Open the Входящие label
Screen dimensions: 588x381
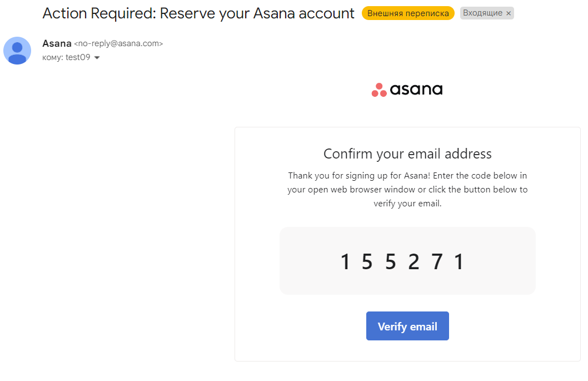[x=482, y=13]
